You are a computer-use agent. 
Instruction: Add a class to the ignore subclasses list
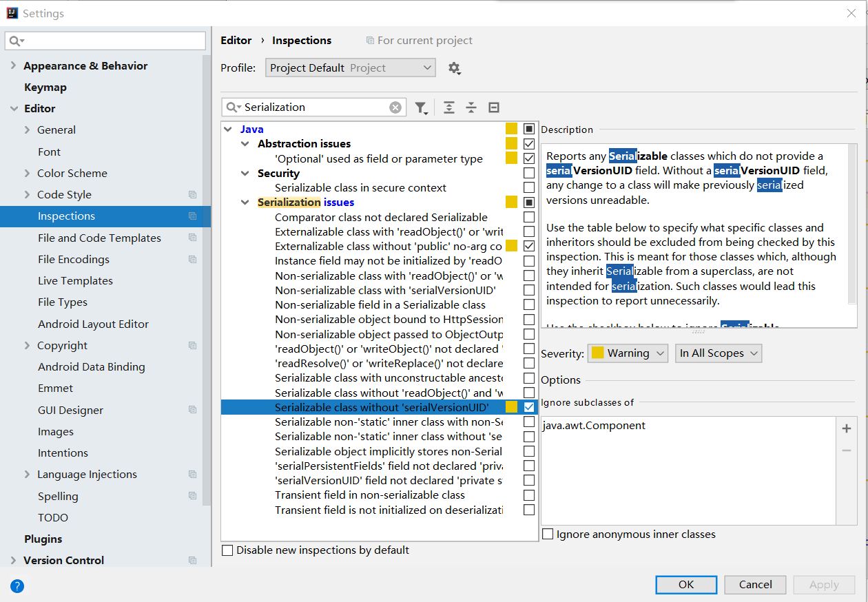tap(846, 428)
